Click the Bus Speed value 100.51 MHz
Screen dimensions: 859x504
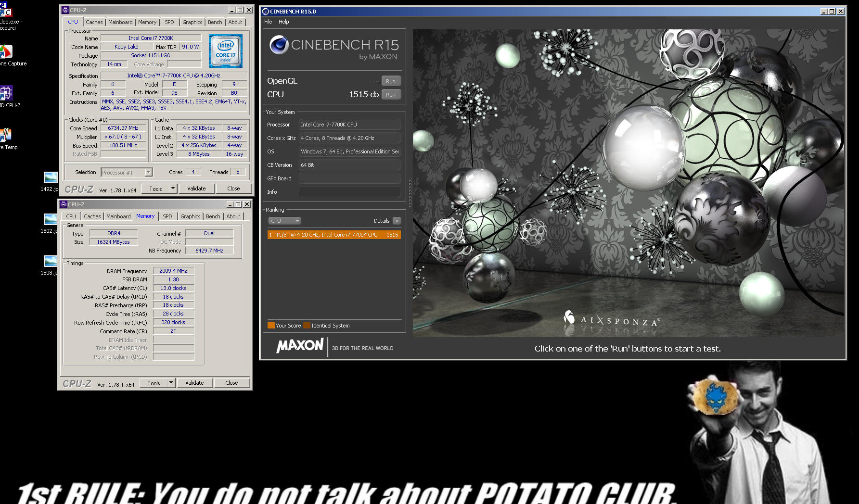tap(123, 145)
